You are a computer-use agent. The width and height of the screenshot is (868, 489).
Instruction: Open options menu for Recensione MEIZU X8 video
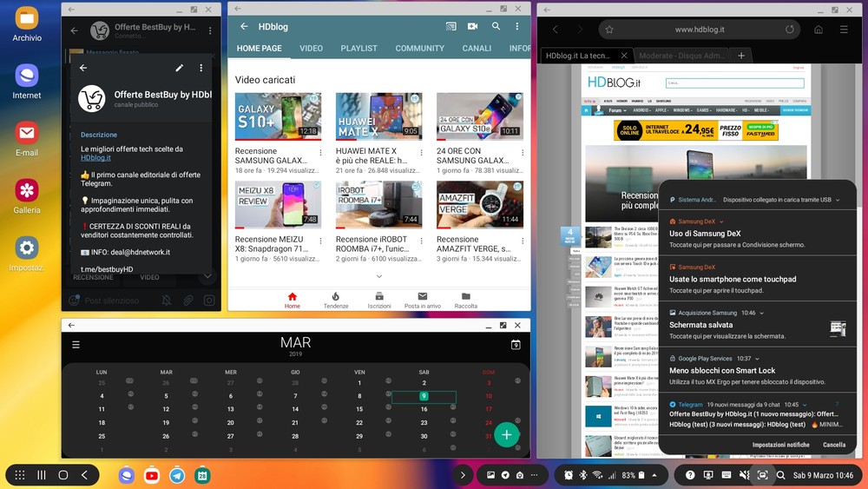(x=320, y=241)
